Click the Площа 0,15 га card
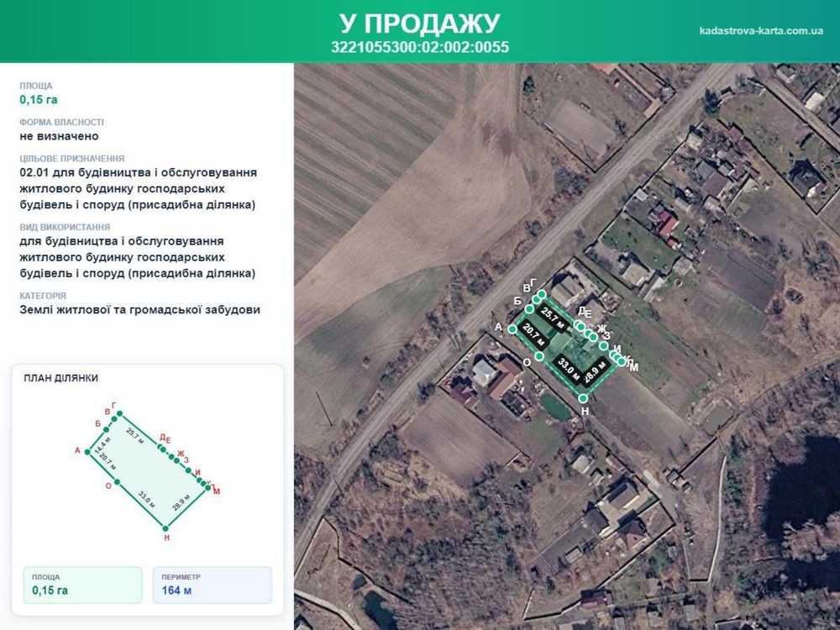The width and height of the screenshot is (840, 630). click(83, 585)
